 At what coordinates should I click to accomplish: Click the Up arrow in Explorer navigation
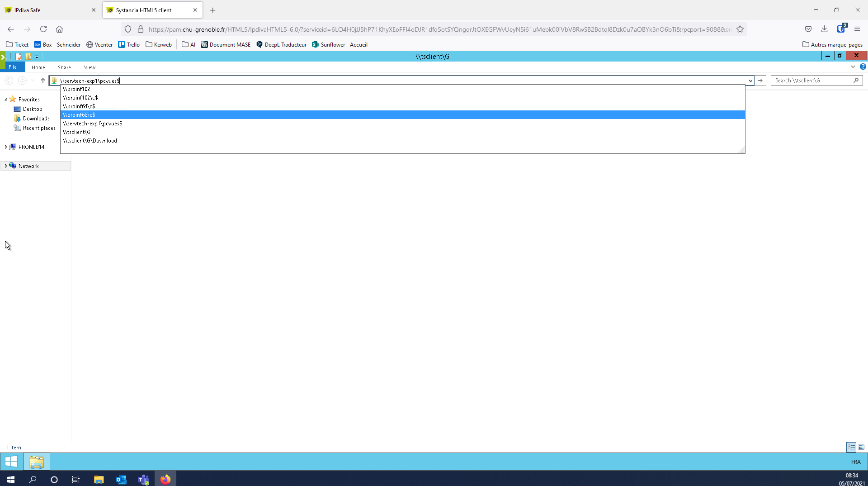click(43, 81)
